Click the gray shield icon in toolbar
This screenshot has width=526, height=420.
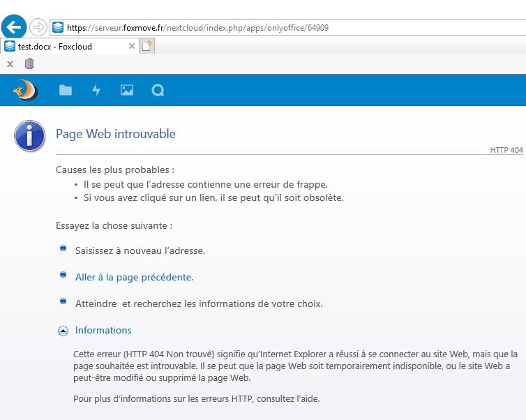[29, 63]
